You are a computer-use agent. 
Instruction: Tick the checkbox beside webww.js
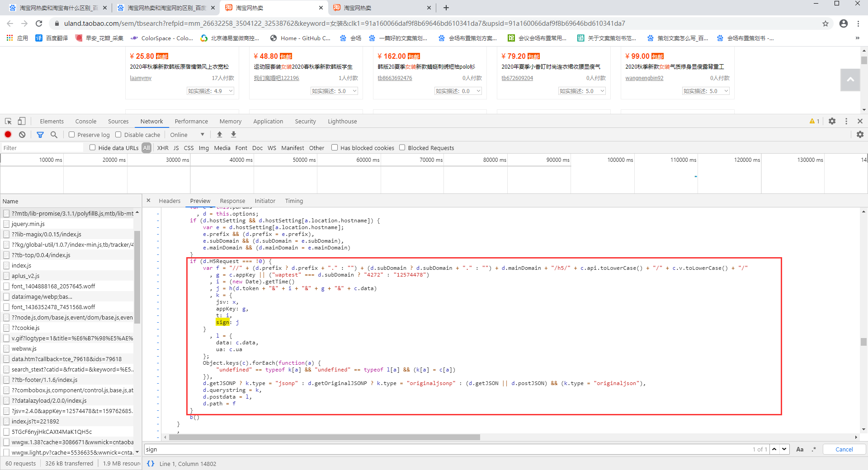(6, 348)
